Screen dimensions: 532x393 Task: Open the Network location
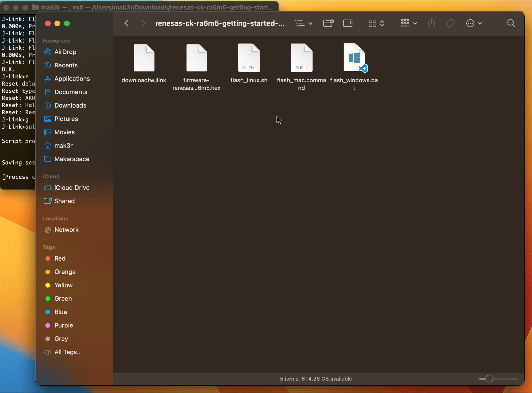point(66,230)
